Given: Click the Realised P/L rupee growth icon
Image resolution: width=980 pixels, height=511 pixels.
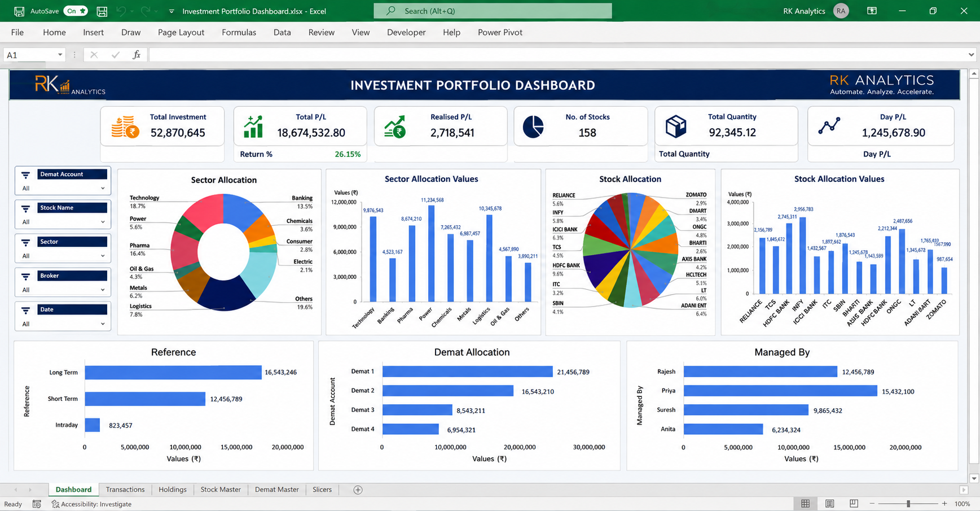Looking at the screenshot, I should pyautogui.click(x=395, y=127).
